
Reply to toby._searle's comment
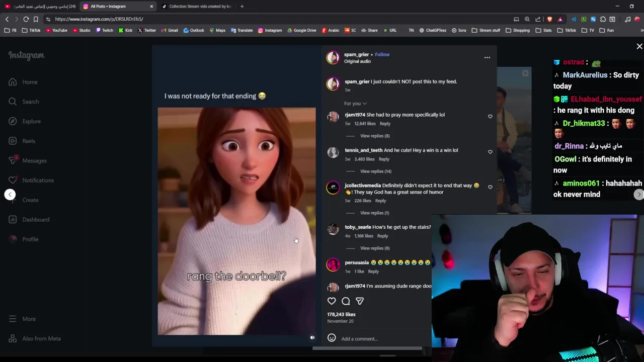(382, 236)
